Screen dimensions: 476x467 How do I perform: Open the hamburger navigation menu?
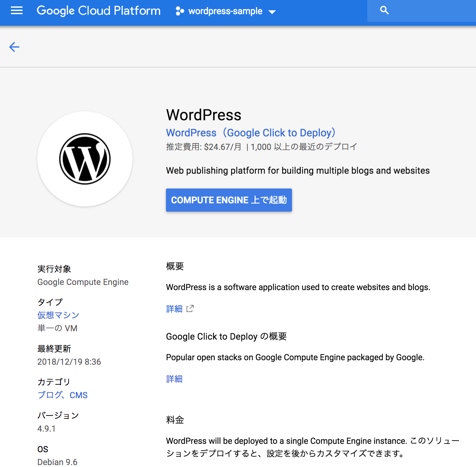pyautogui.click(x=17, y=11)
